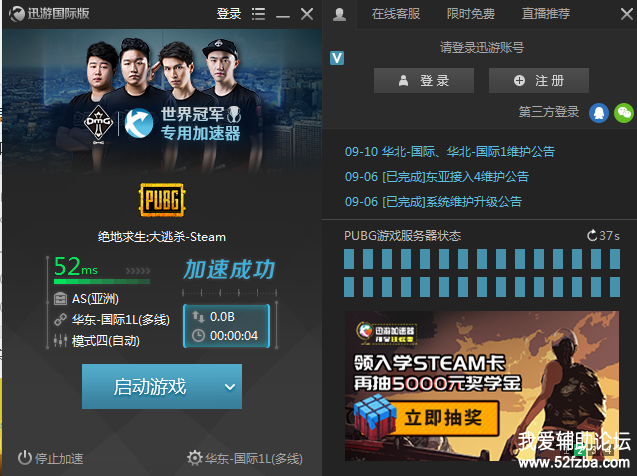Screen dimensions: 637x476
Task: Click the clock timer icon
Action: (x=198, y=335)
